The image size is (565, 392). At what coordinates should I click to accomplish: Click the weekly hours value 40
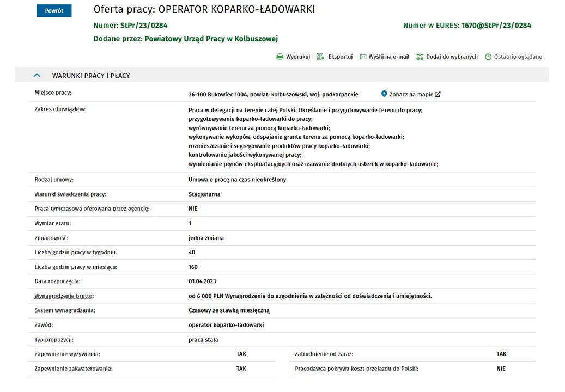point(192,252)
